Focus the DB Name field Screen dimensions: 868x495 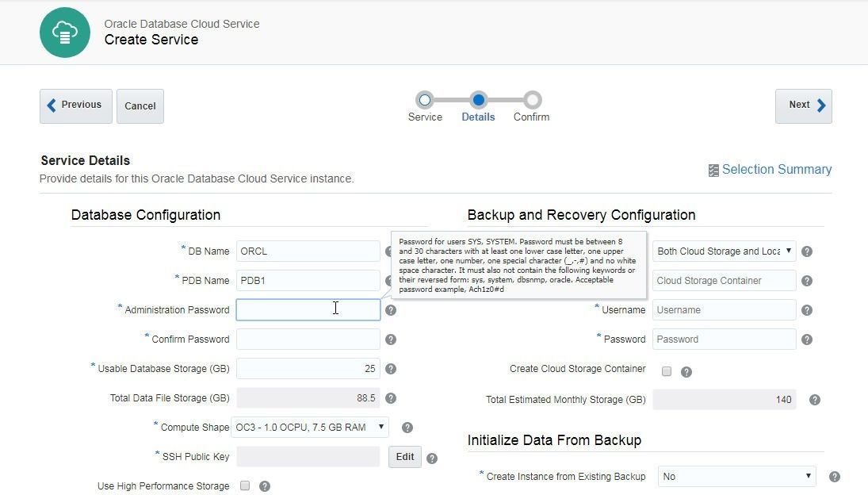click(308, 251)
